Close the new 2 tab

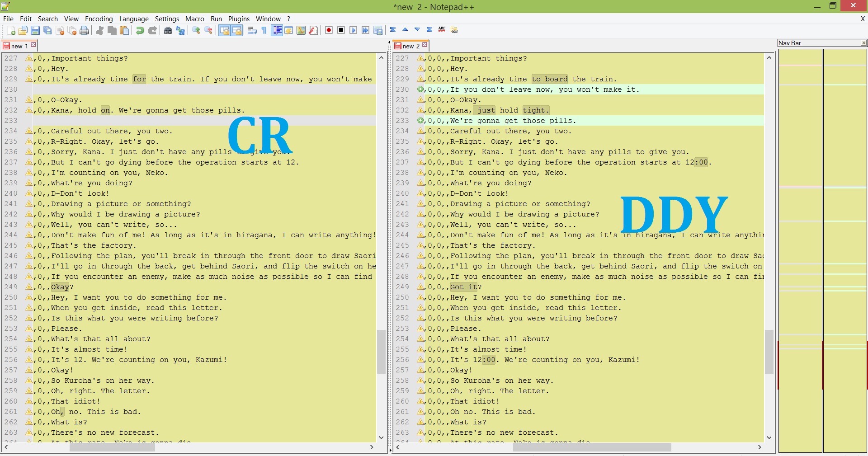click(425, 45)
